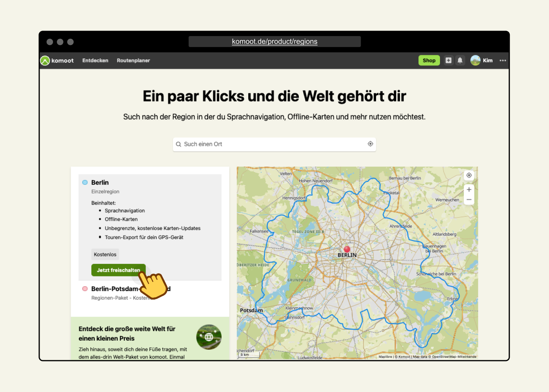This screenshot has width=549, height=392.
Task: Use current location icon in search field
Action: point(370,144)
